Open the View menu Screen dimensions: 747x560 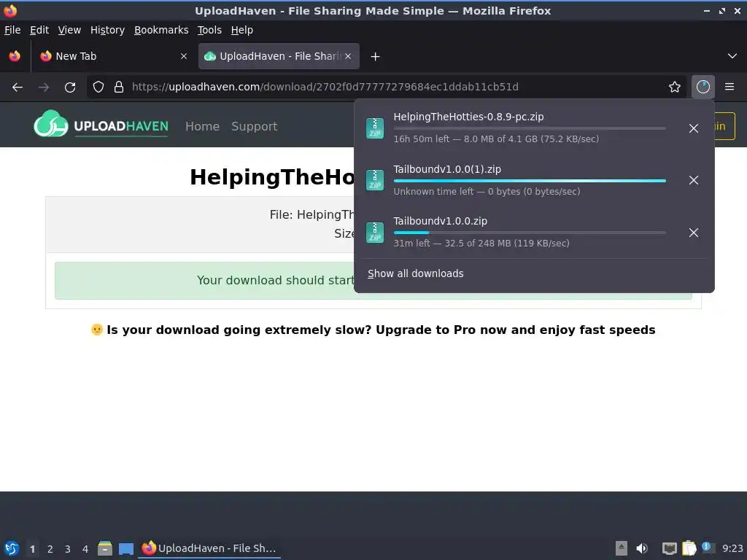[x=69, y=30]
